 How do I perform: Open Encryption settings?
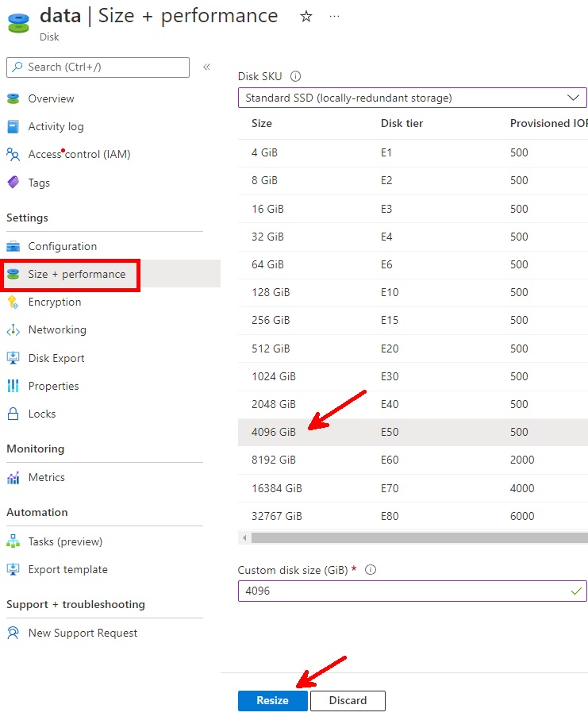tap(55, 302)
